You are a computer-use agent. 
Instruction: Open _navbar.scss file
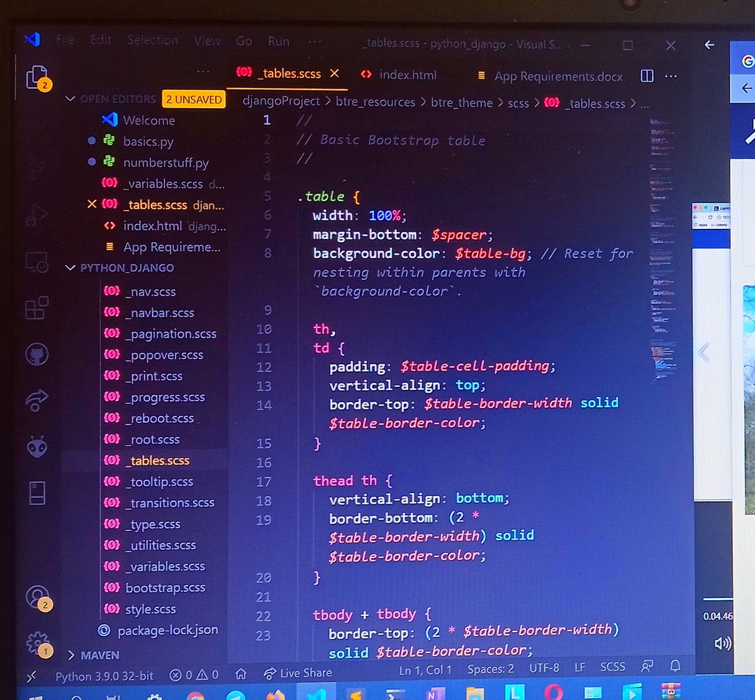(x=159, y=313)
